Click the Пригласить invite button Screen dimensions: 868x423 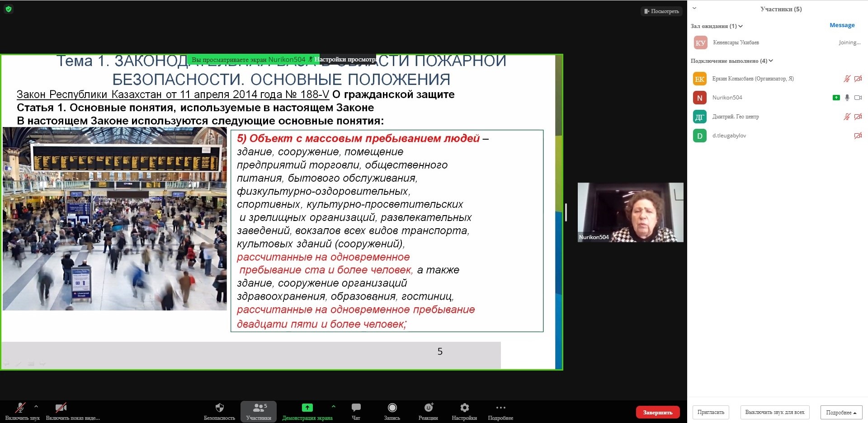pyautogui.click(x=711, y=412)
